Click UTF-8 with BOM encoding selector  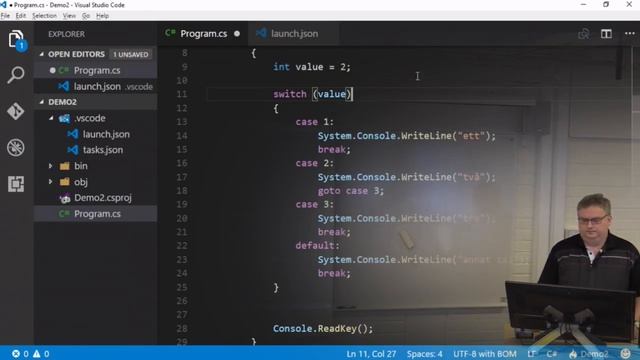coord(485,354)
